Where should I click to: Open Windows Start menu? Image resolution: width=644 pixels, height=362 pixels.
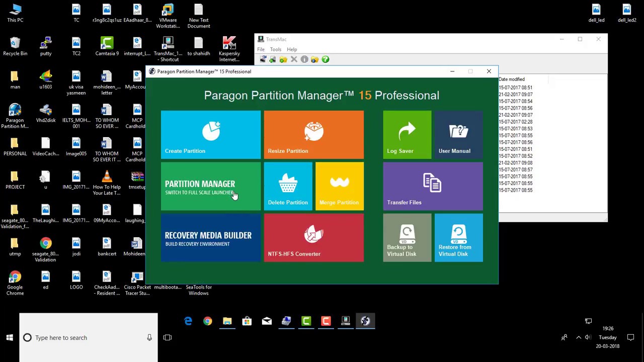[x=10, y=338]
